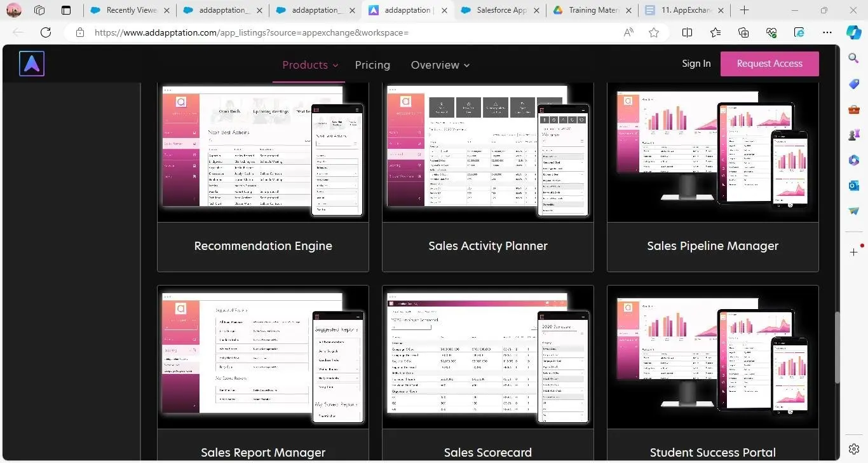This screenshot has width=868, height=463.
Task: Open the browser Collections icon
Action: [x=743, y=32]
